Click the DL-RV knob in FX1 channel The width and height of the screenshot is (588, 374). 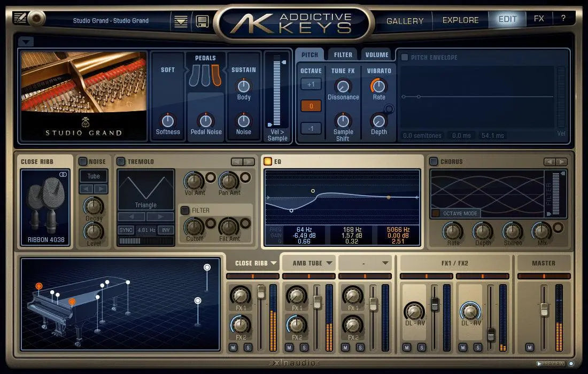coord(414,313)
